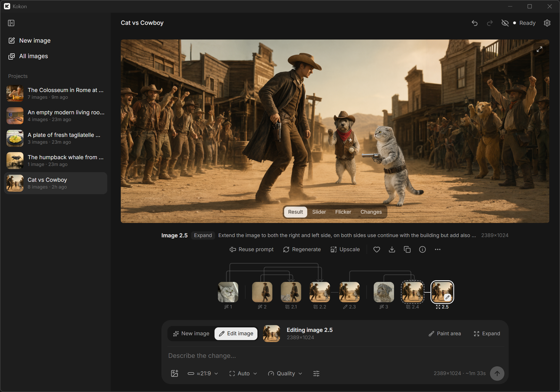Toggle the crossed-eye visibility icon
Viewport: 560px width, 392px height.
[505, 23]
